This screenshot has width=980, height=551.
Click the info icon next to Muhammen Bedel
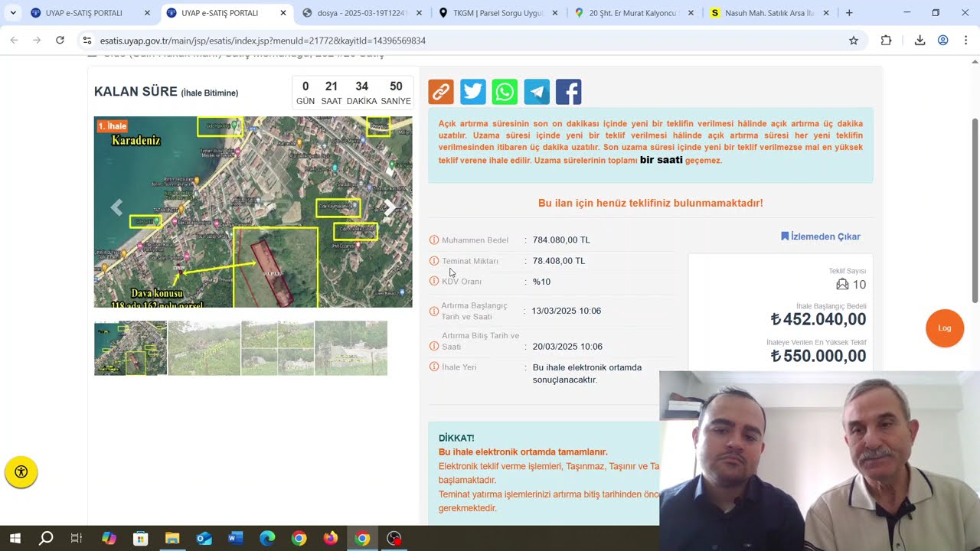coord(434,240)
